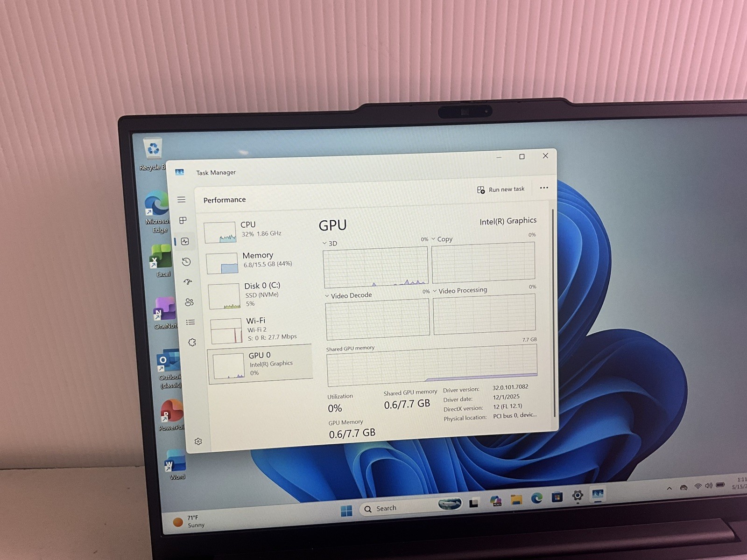
Task: Close the Task Manager window
Action: [545, 155]
